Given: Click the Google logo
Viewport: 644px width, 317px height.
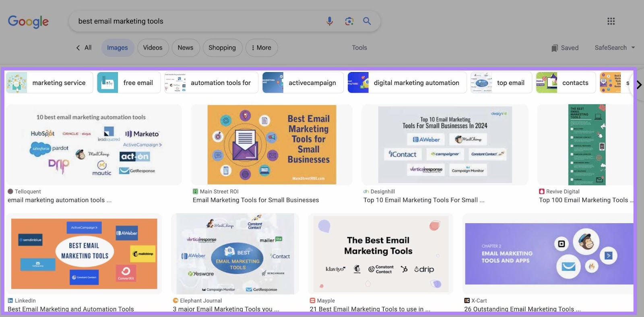Looking at the screenshot, I should pyautogui.click(x=28, y=21).
